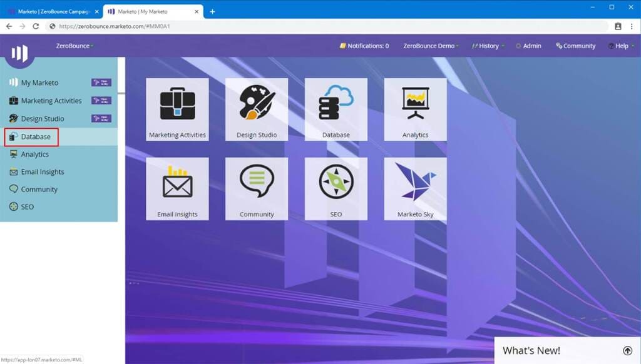Go forward in browser history

(x=23, y=26)
